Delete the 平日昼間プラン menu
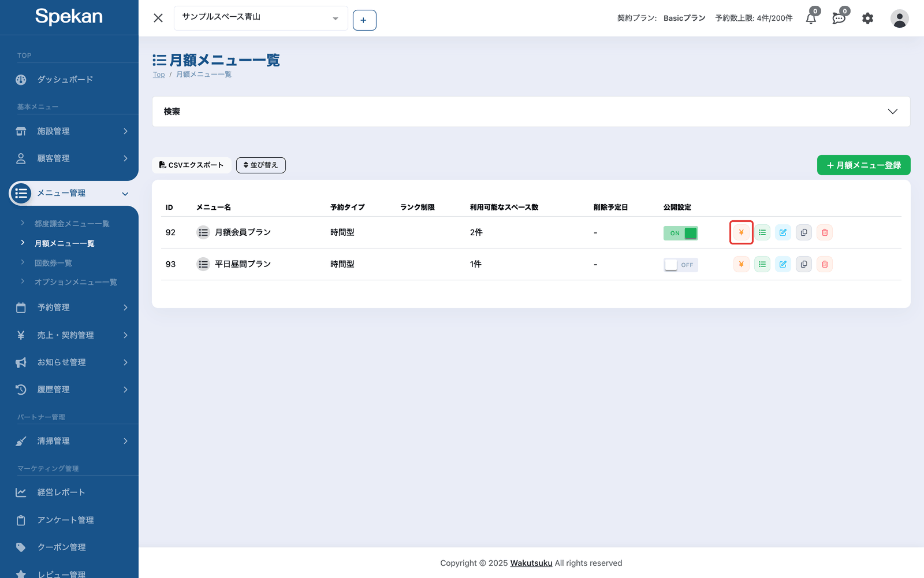Screen dimensions: 924x578 pos(825,264)
